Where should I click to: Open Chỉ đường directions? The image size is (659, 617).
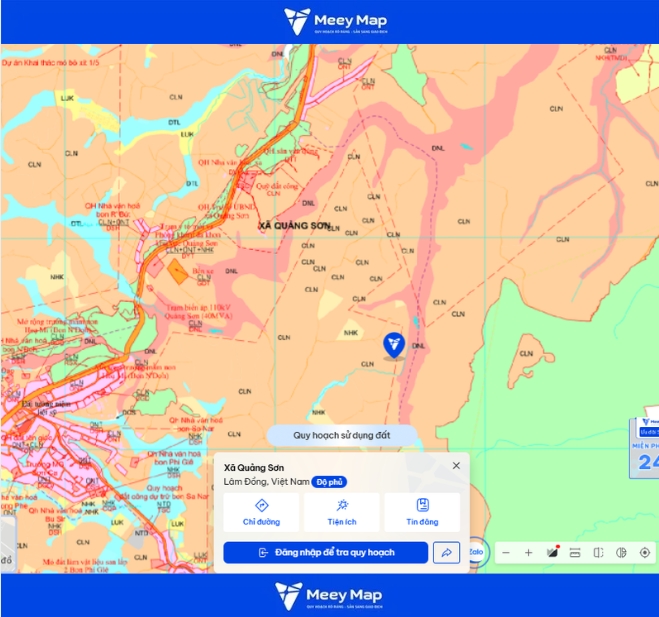(261, 512)
